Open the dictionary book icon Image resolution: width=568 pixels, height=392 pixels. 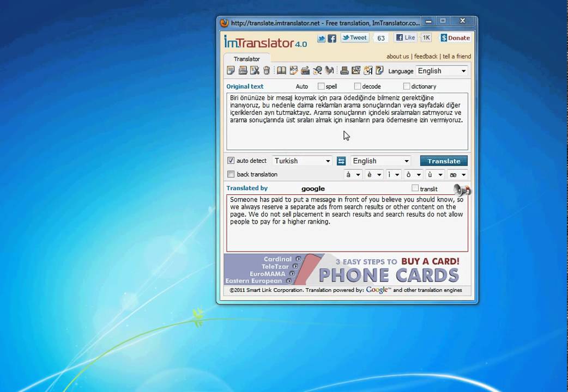pyautogui.click(x=281, y=71)
